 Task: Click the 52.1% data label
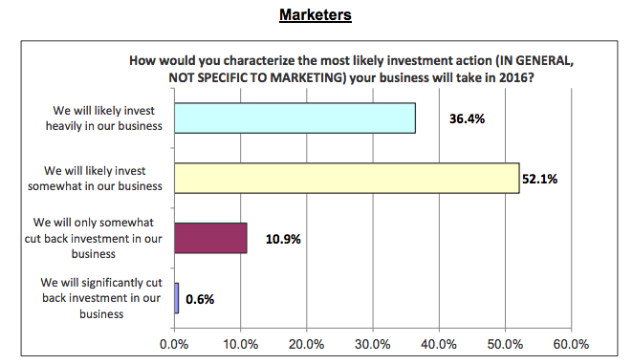click(539, 179)
